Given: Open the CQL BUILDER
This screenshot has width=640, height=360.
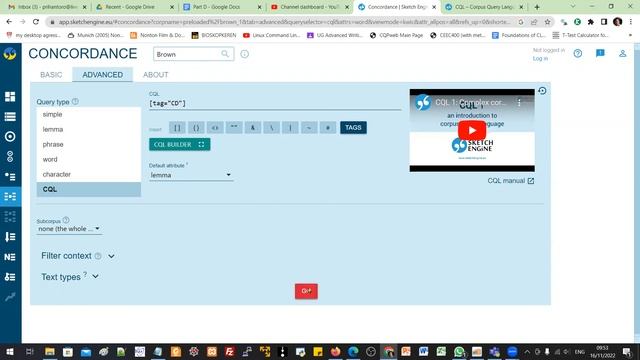Looking at the screenshot, I should click(x=180, y=144).
